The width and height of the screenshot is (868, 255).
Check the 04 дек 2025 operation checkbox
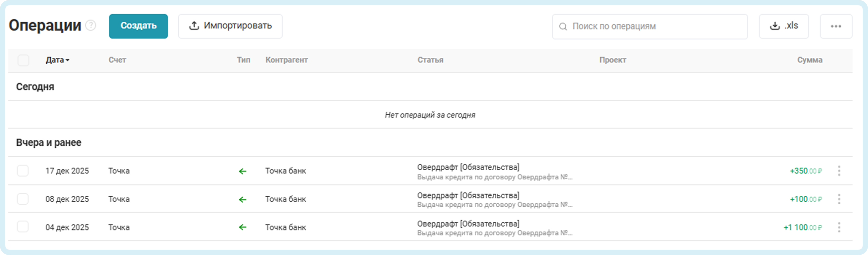(23, 227)
